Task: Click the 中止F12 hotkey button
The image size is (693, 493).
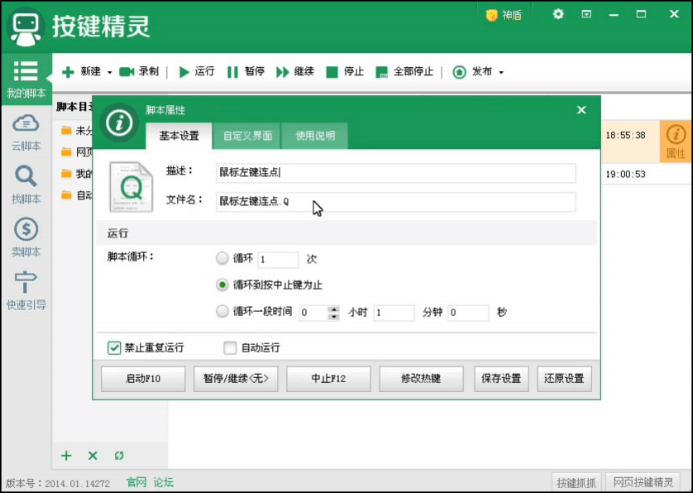Action: pyautogui.click(x=328, y=379)
